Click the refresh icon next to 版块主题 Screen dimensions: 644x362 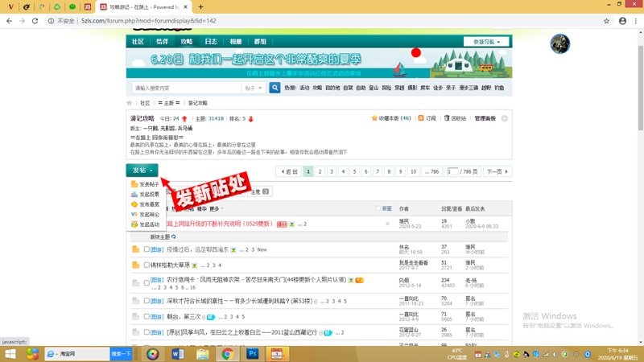click(x=173, y=237)
